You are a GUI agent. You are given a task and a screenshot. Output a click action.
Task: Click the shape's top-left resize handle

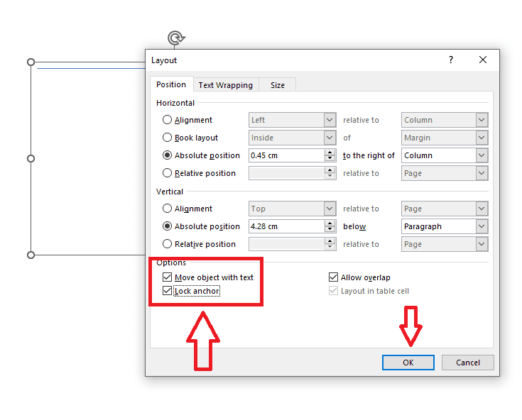tap(31, 62)
